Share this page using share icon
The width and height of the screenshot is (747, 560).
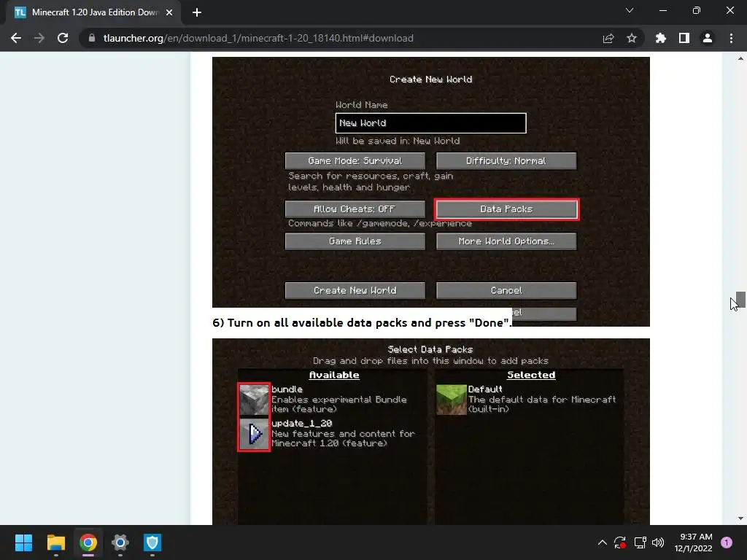coord(608,38)
